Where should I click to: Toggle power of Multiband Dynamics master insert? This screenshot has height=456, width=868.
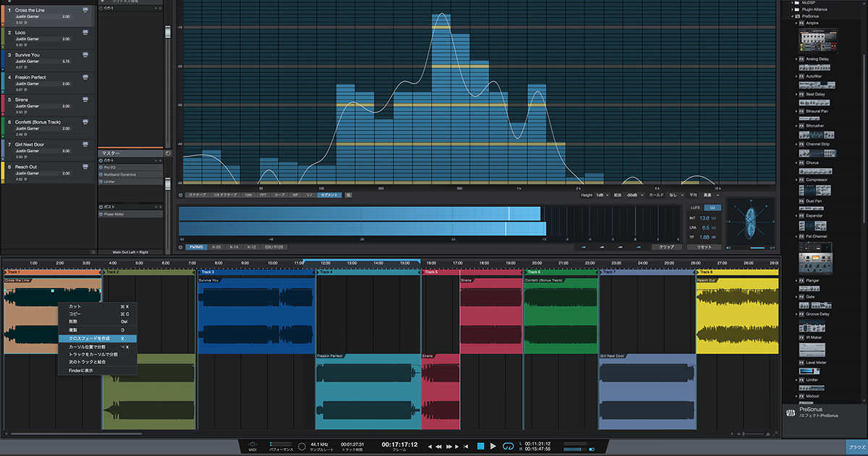(x=101, y=174)
